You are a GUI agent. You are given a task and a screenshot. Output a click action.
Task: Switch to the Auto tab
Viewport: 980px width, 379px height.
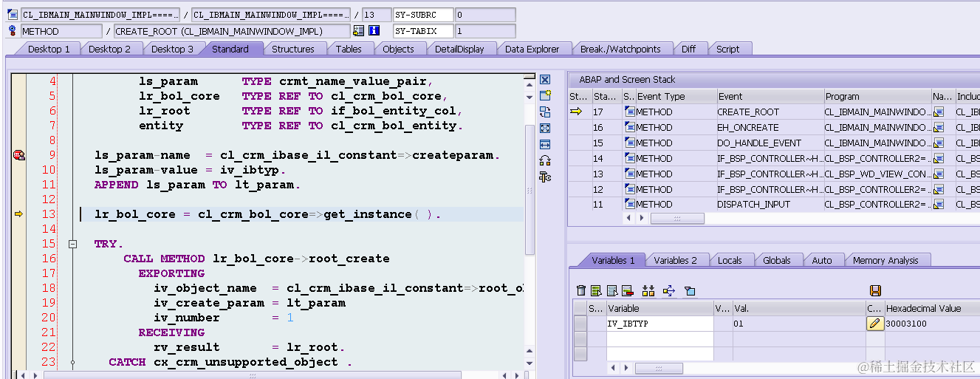point(822,260)
